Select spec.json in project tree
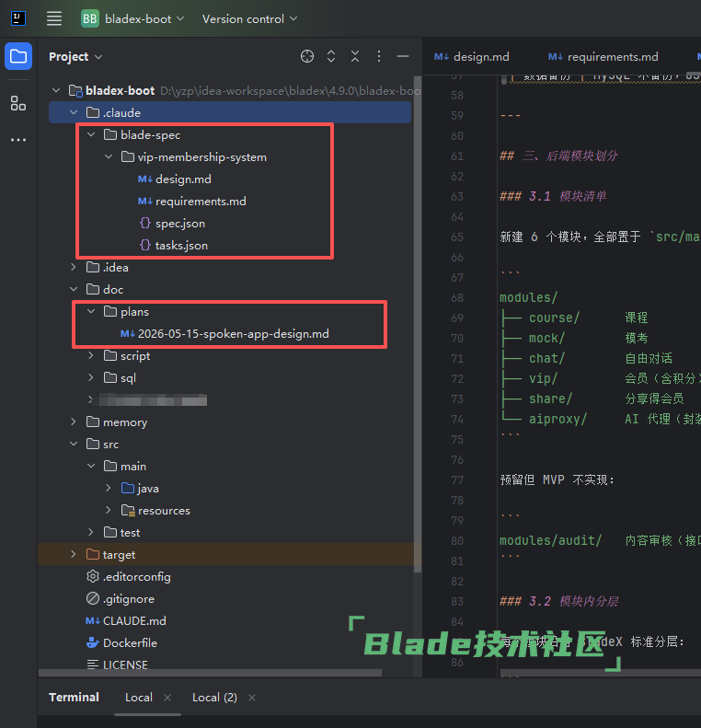 click(x=180, y=224)
